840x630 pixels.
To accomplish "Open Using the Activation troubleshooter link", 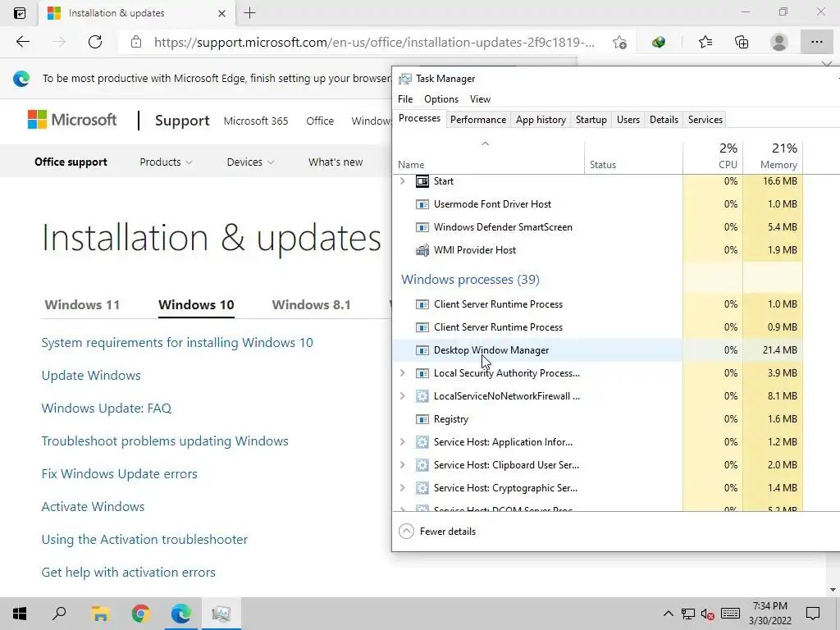I will pos(144,540).
